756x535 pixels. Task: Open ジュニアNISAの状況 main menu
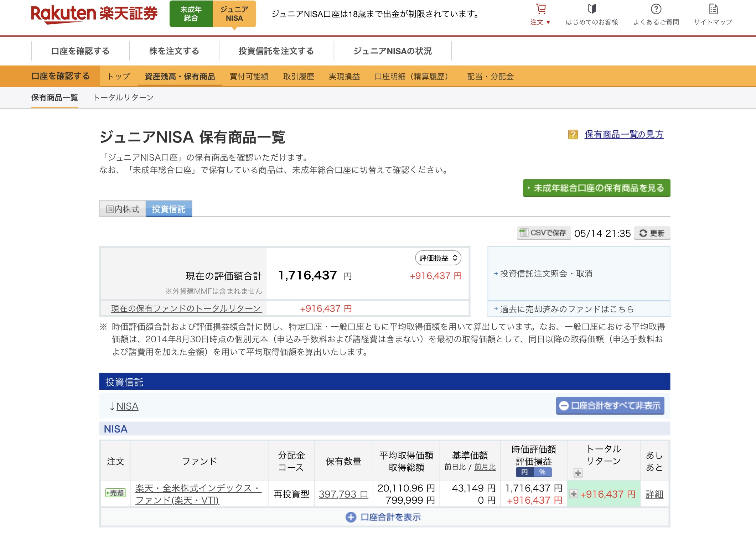point(393,51)
